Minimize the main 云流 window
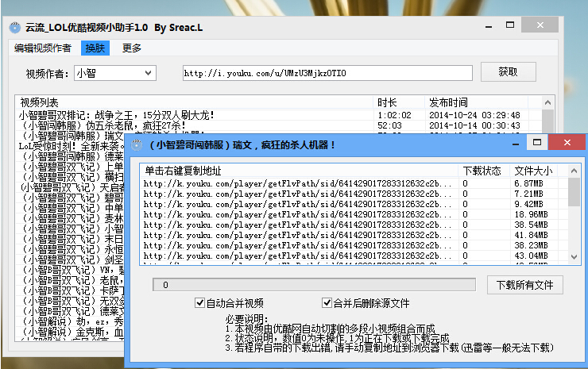 [489, 26]
